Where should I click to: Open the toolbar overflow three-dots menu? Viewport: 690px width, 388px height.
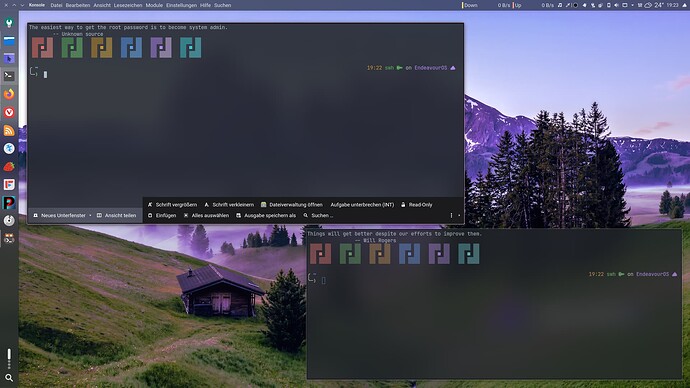tap(451, 216)
